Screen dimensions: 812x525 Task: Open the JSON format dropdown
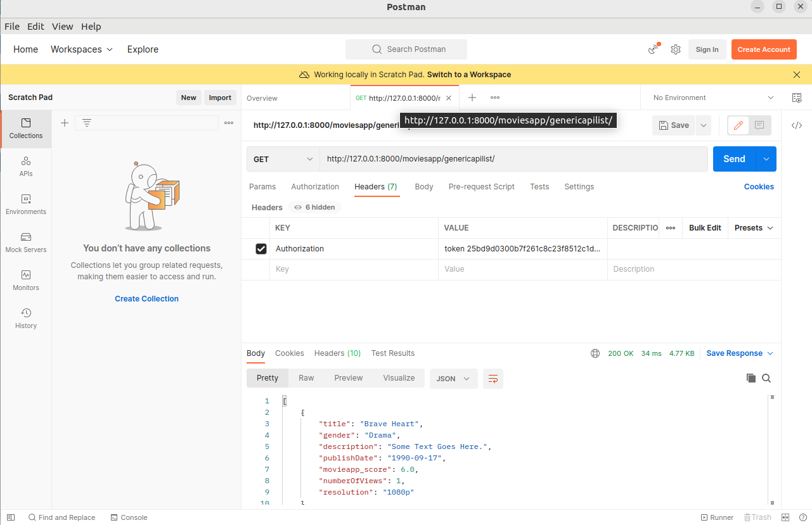pos(453,379)
